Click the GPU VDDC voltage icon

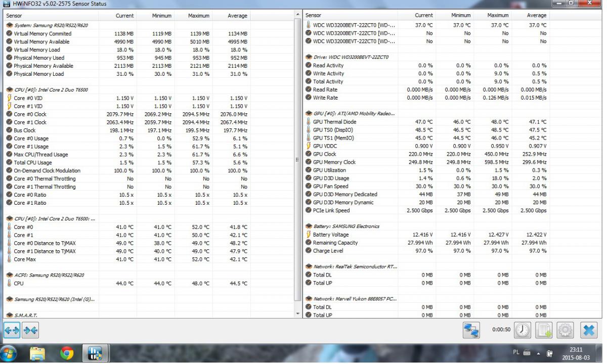(309, 146)
